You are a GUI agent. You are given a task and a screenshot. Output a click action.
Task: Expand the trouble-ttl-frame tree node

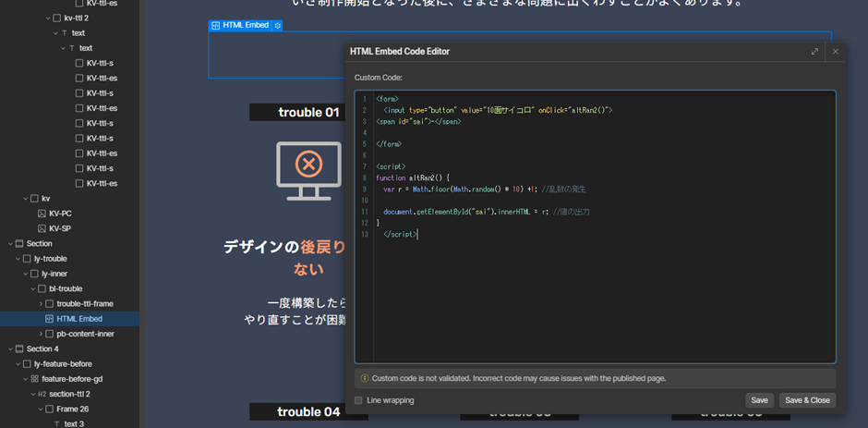[41, 304]
